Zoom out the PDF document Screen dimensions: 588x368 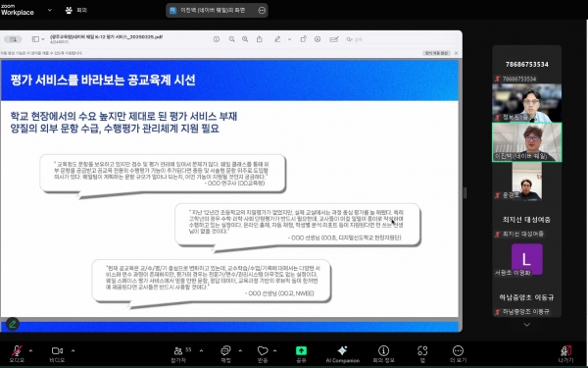click(x=231, y=39)
